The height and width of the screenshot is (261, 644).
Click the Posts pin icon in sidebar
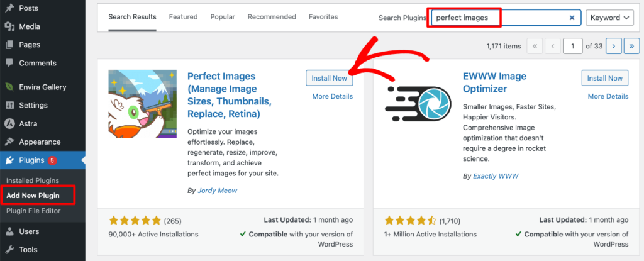tap(9, 8)
